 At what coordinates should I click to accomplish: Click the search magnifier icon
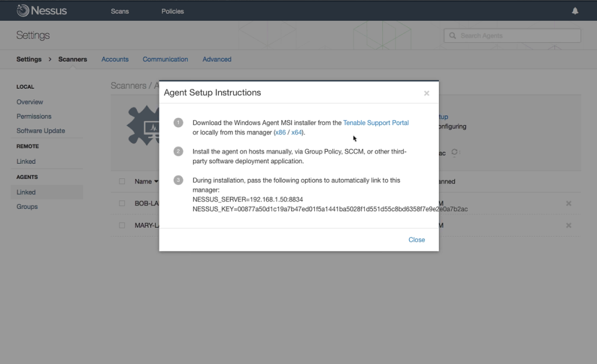pos(452,35)
